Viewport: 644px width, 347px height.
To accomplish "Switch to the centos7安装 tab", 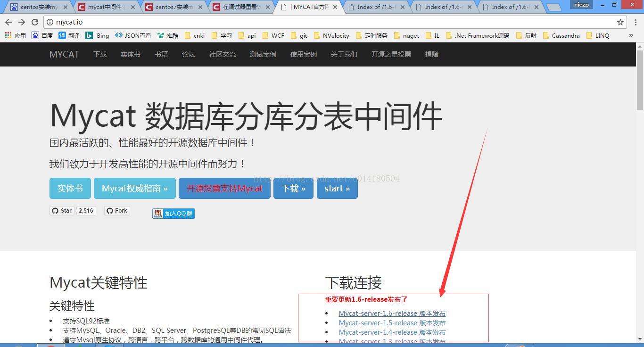I will tap(174, 7).
